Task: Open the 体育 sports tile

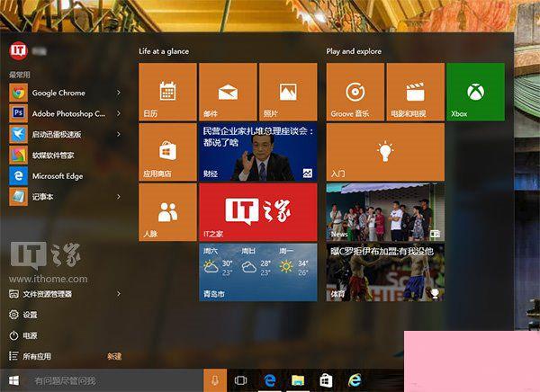Action: pyautogui.click(x=385, y=272)
